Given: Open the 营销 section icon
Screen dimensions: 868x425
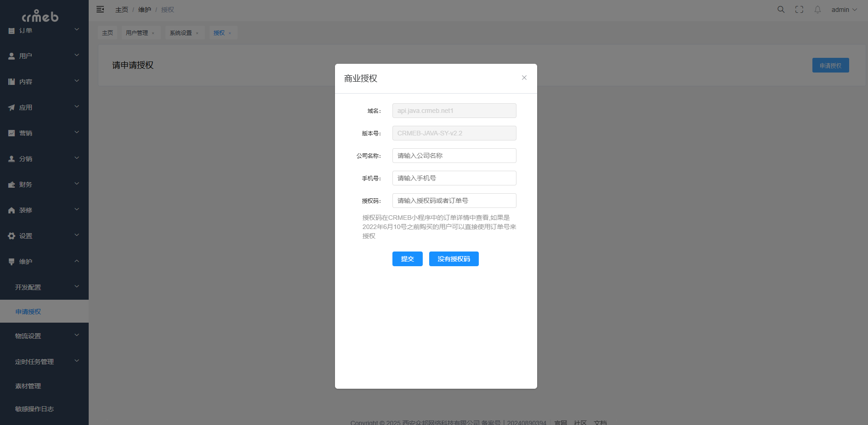Looking at the screenshot, I should click(x=11, y=133).
